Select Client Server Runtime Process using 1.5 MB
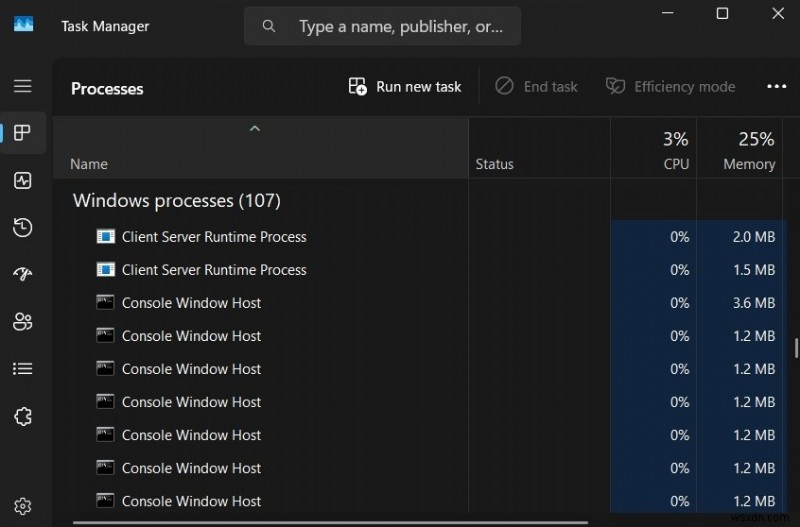The image size is (800, 527). pyautogui.click(x=418, y=269)
